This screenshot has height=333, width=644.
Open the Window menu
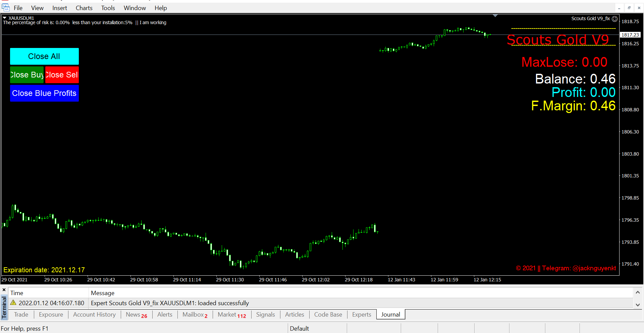[135, 8]
